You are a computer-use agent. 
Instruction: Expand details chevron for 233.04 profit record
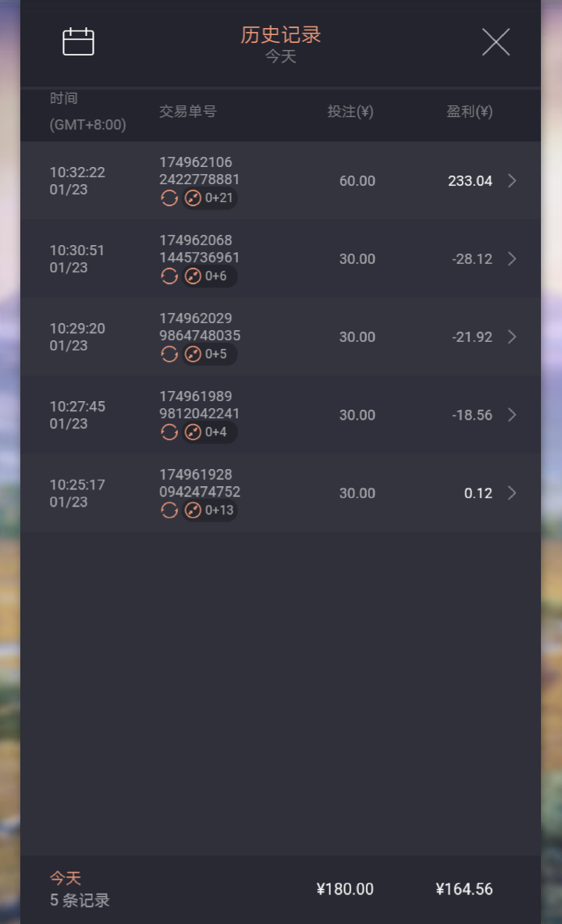tap(512, 180)
